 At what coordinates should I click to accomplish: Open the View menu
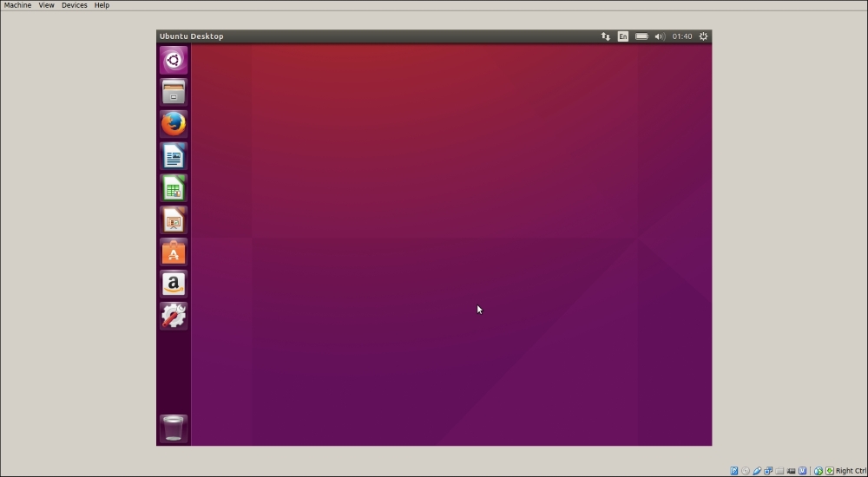[x=47, y=5]
